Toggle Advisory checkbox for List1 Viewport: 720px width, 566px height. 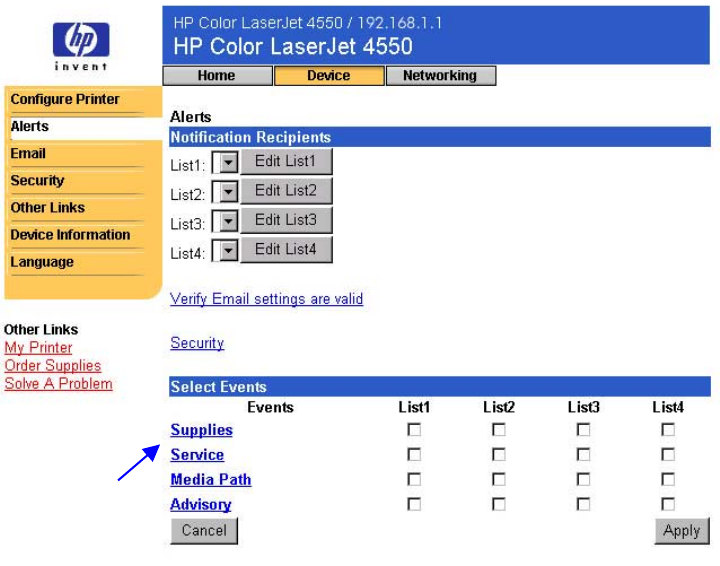click(414, 504)
